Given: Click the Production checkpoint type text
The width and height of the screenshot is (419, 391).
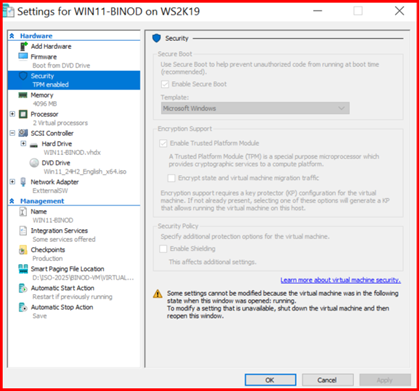Looking at the screenshot, I should pyautogui.click(x=47, y=258).
